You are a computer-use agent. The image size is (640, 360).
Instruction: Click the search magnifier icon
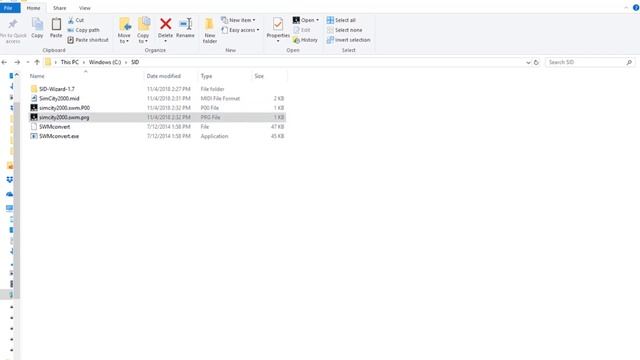point(629,62)
